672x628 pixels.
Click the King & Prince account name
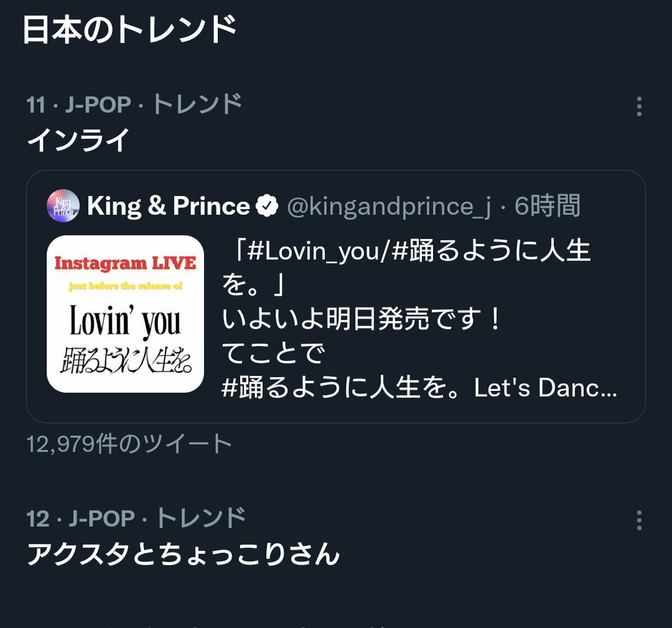[168, 206]
